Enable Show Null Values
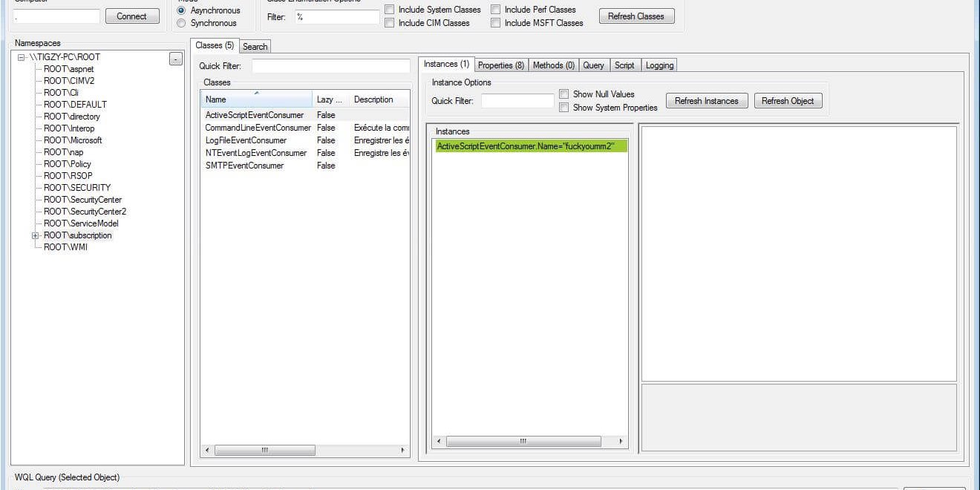This screenshot has width=980, height=490. [563, 94]
